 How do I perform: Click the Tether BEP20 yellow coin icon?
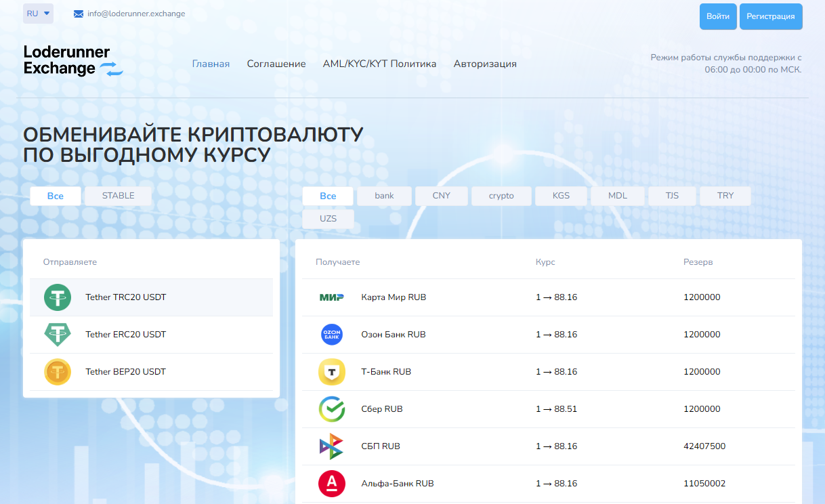58,372
